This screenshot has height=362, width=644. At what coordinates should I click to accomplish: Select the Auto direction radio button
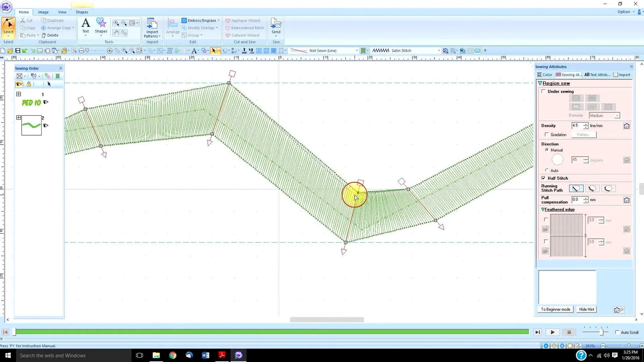point(547,170)
